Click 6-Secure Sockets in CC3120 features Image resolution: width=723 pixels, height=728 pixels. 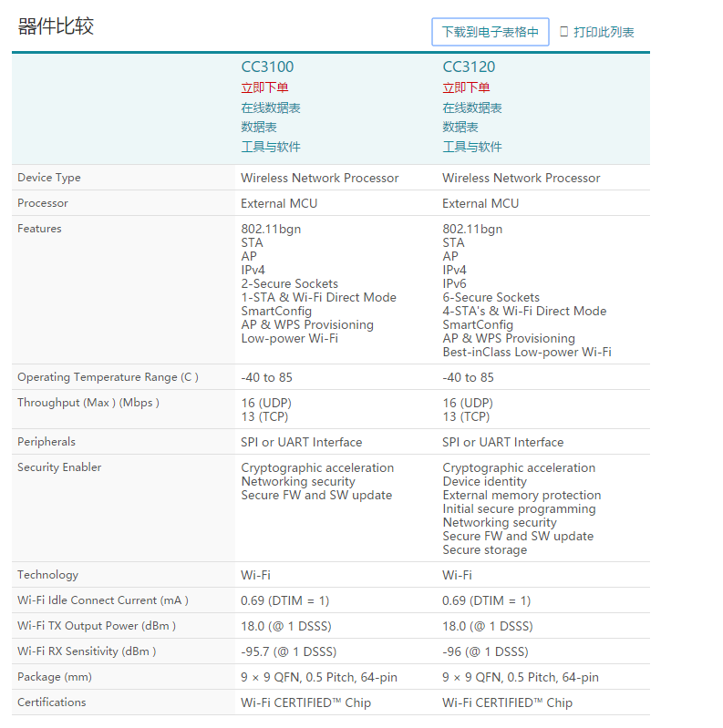pyautogui.click(x=491, y=297)
